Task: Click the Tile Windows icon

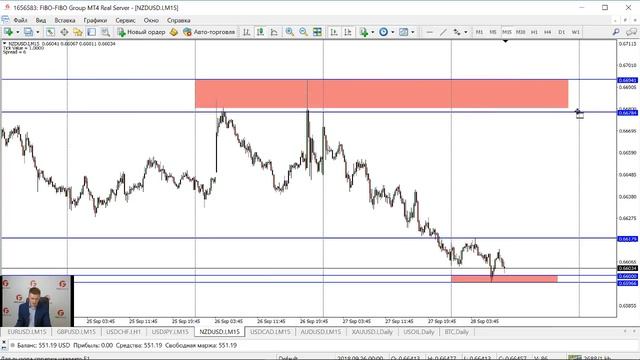Action: click(x=317, y=32)
